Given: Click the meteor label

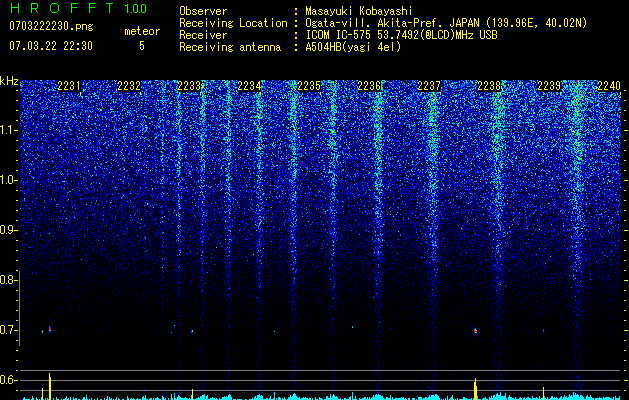Looking at the screenshot, I should coord(142,31).
